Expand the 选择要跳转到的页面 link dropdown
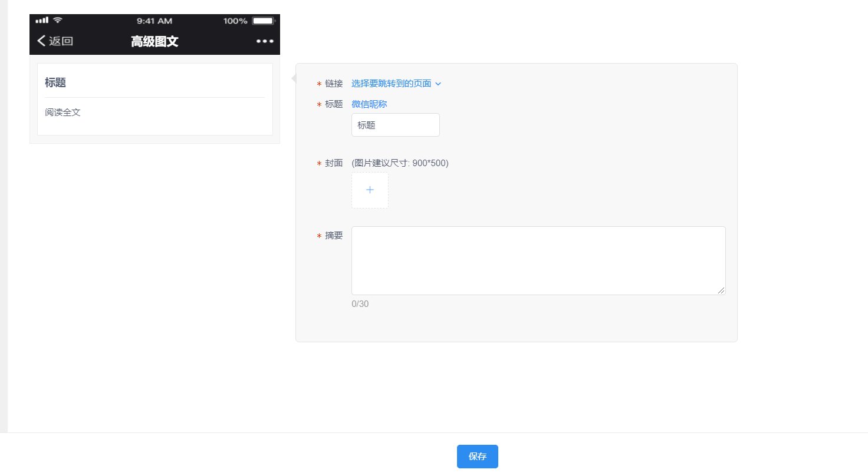Image resolution: width=868 pixels, height=476 pixels. point(396,84)
